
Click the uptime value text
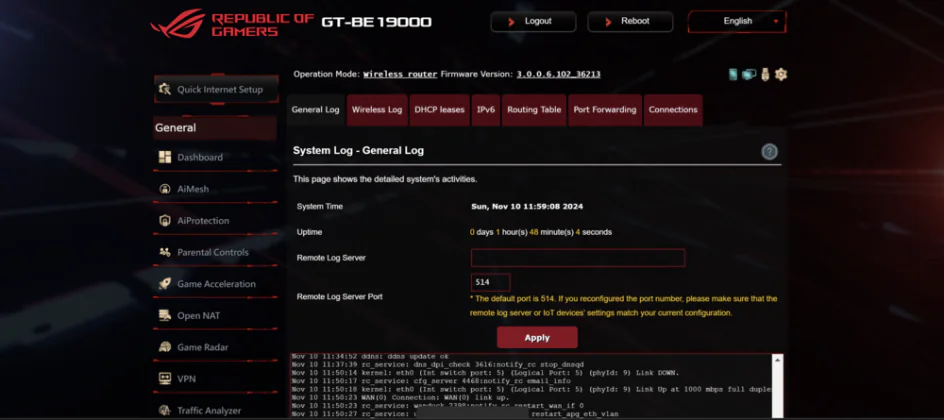click(x=541, y=232)
